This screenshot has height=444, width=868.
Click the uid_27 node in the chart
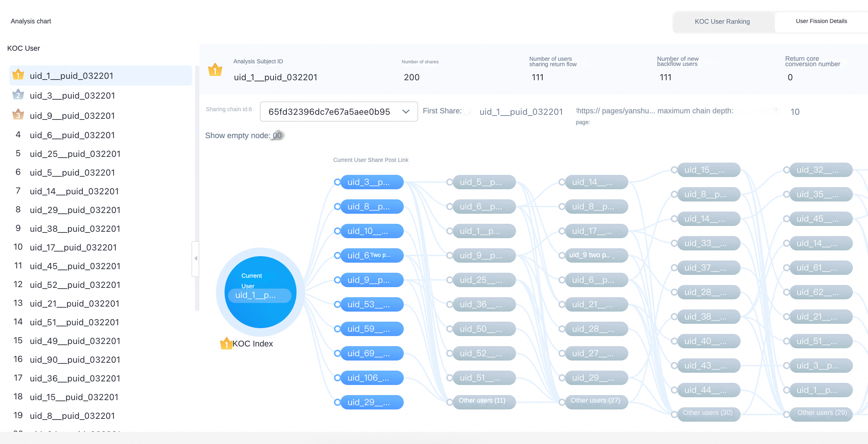point(597,353)
